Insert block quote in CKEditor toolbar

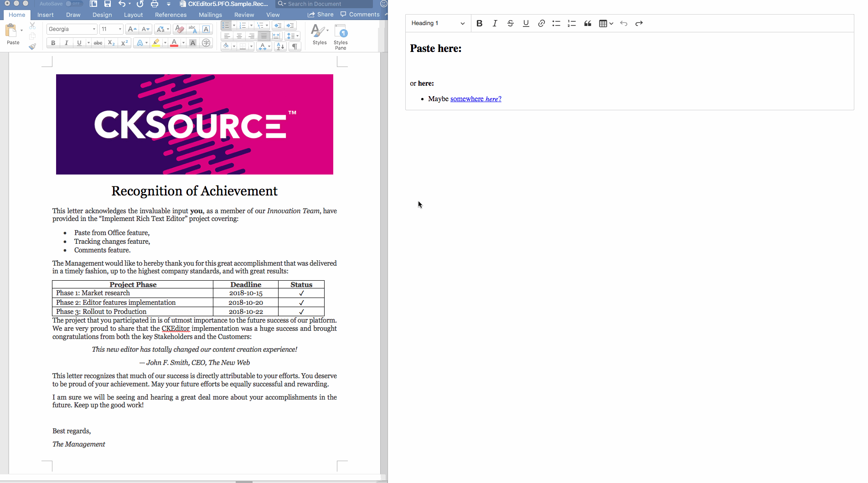pos(588,23)
